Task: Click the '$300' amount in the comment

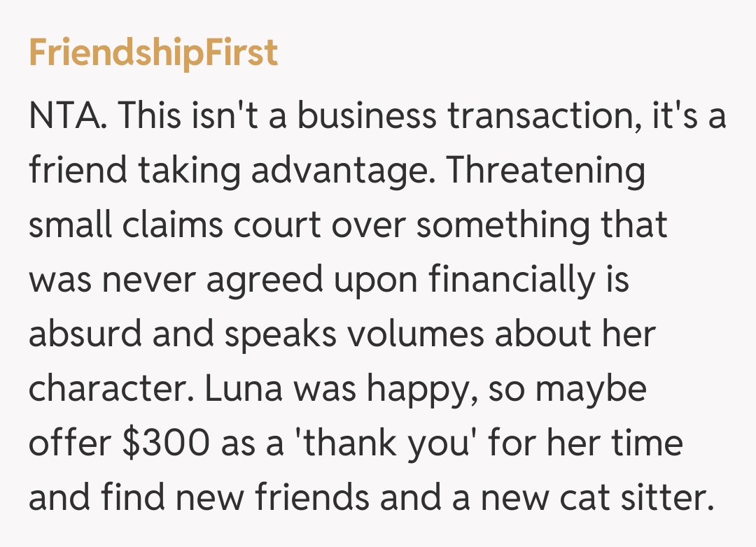Action: (x=166, y=444)
